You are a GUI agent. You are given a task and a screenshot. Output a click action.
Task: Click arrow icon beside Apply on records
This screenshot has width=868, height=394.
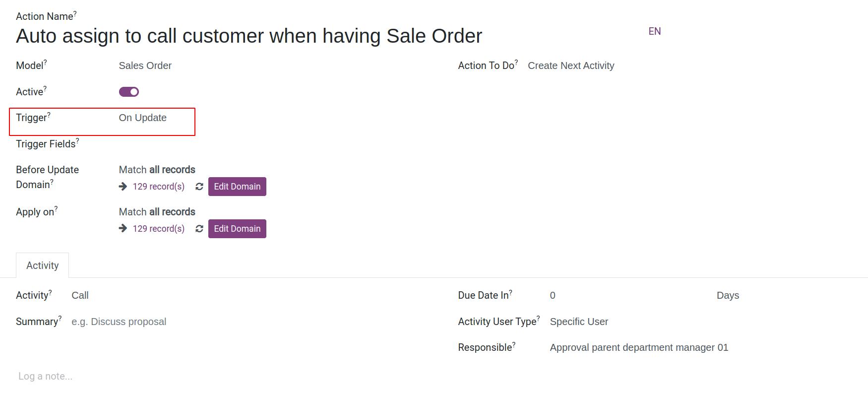(123, 229)
